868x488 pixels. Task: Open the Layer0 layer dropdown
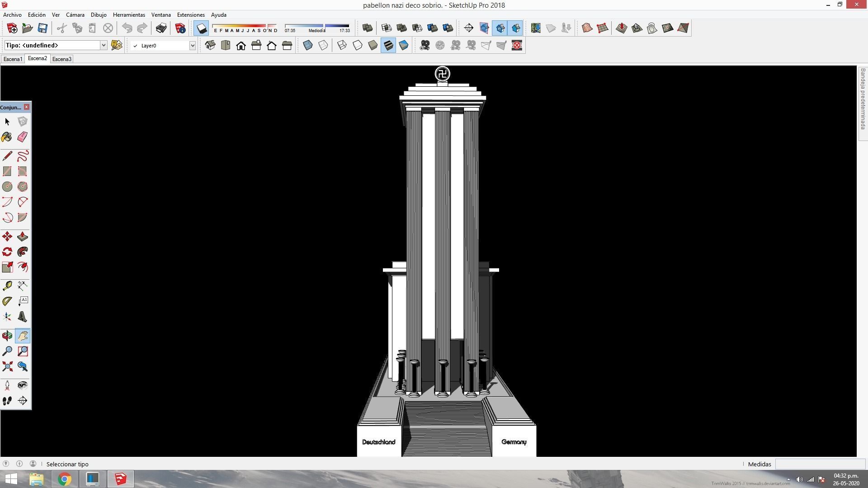192,46
